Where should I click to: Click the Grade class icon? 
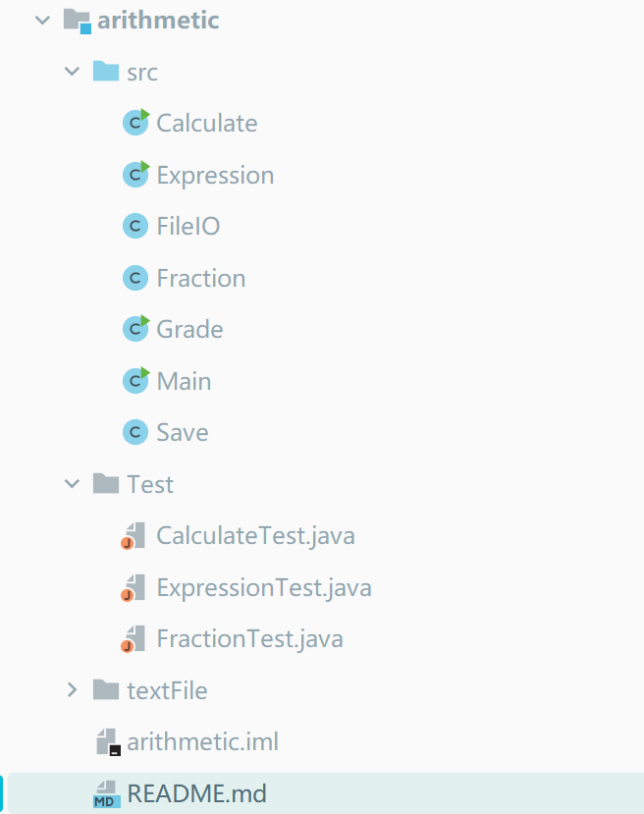[134, 329]
